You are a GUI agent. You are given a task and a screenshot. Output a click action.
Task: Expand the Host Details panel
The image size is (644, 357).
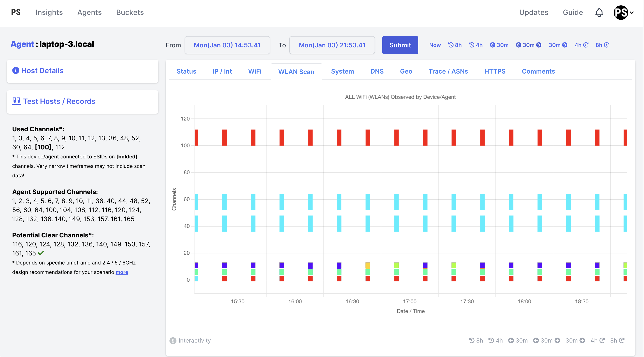[42, 70]
